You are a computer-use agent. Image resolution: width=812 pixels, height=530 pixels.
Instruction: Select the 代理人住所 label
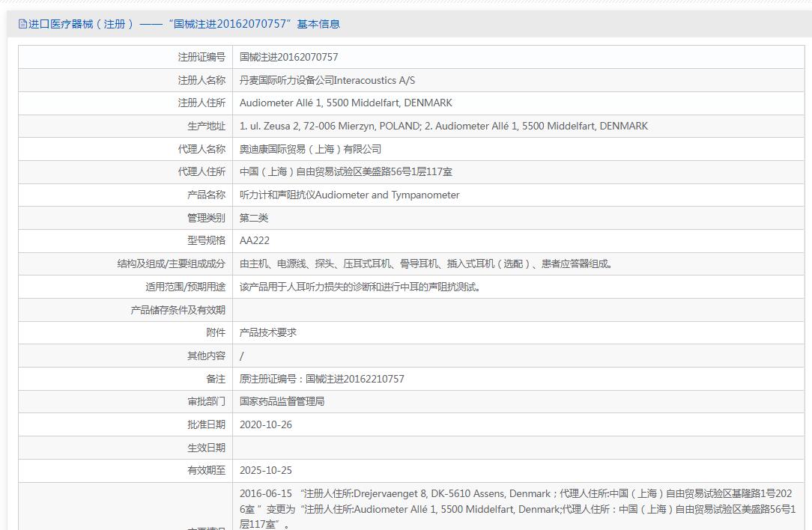[x=202, y=172]
